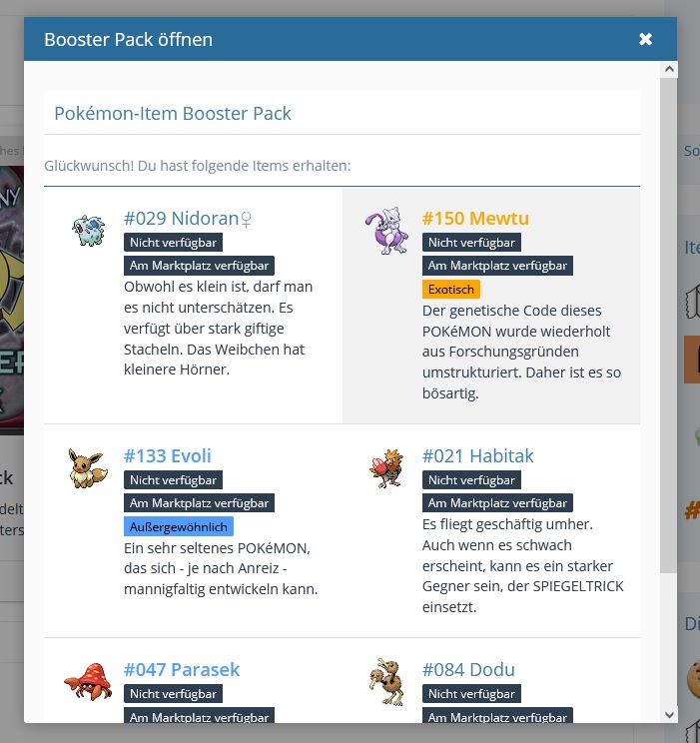Click the scrollbar down arrow
The height and width of the screenshot is (743, 700).
pos(669,715)
